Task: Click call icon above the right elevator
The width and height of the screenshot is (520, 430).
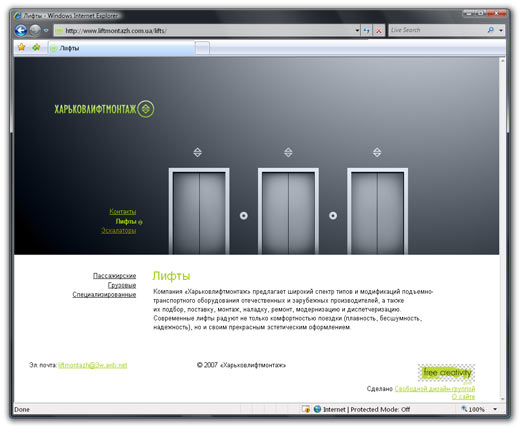Action: (x=377, y=152)
